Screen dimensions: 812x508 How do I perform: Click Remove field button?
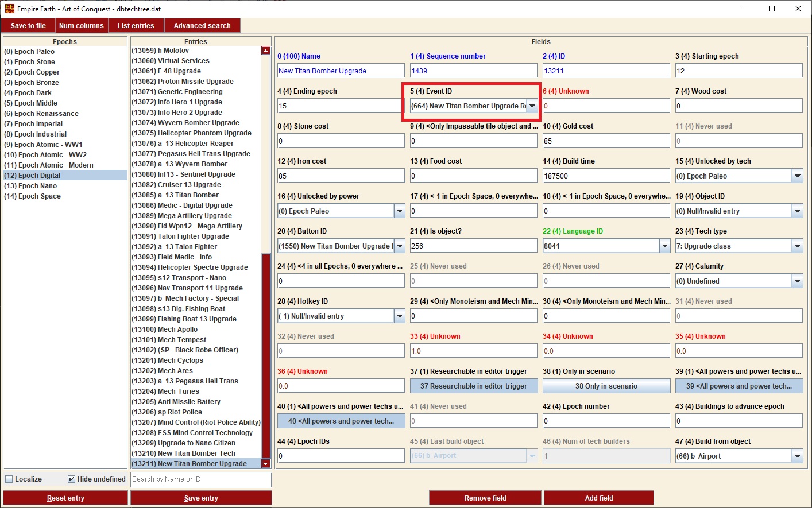(485, 498)
